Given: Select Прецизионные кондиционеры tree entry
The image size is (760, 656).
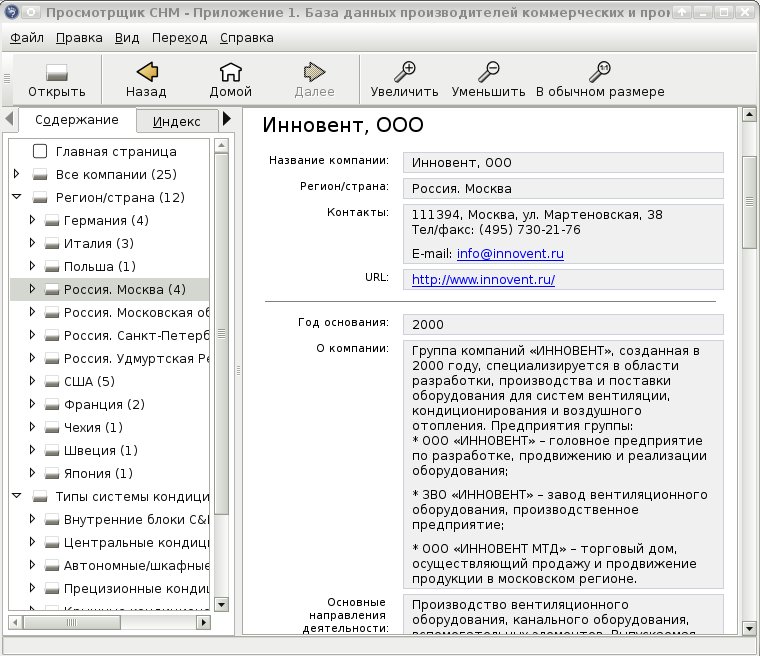Looking at the screenshot, I should tap(137, 589).
